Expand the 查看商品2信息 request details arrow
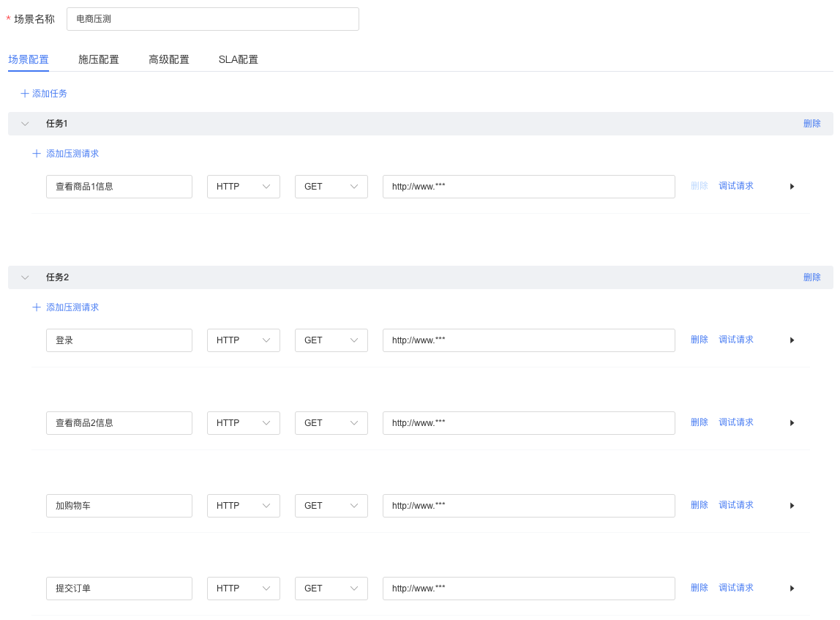840x620 pixels. click(792, 423)
